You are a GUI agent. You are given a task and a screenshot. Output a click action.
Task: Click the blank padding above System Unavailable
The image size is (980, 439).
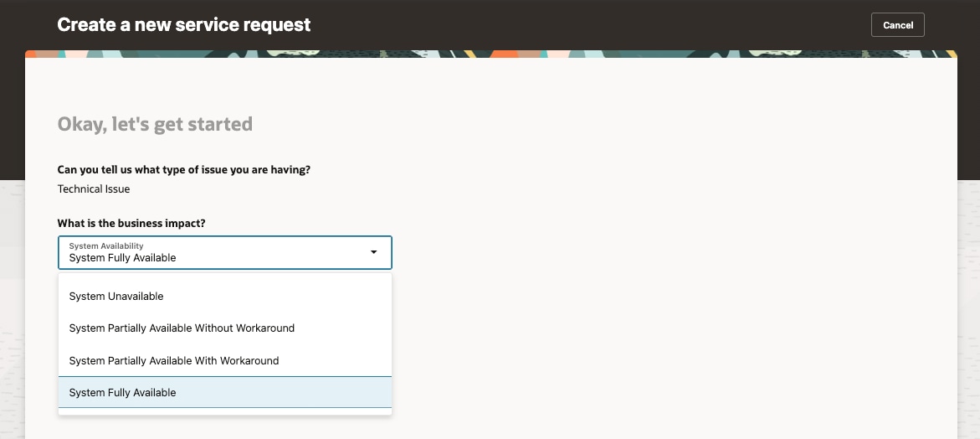(x=224, y=279)
